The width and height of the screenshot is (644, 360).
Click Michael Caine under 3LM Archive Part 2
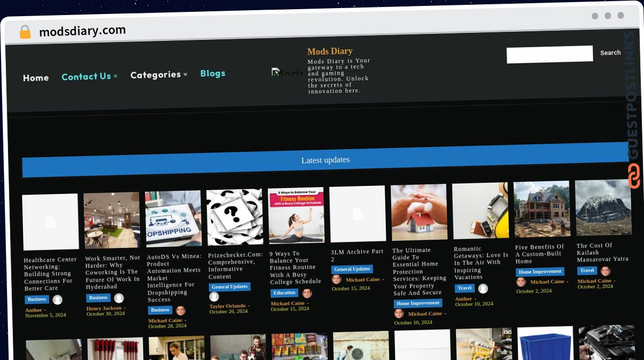[x=363, y=280]
